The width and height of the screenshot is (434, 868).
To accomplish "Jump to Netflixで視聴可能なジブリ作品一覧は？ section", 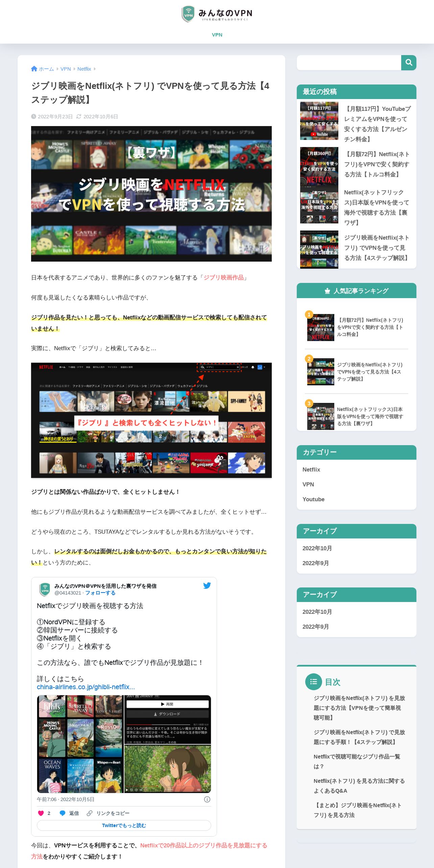I will [x=357, y=762].
